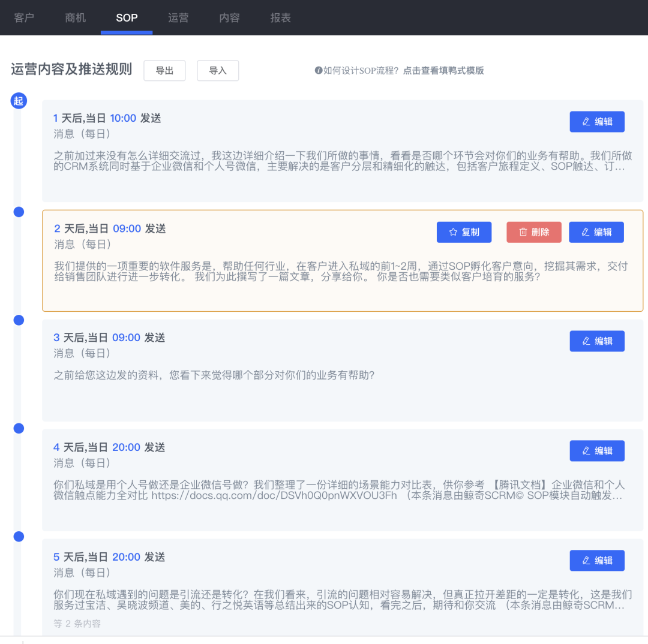Select timeline dot before 4 天后 card
This screenshot has width=648, height=644.
[19, 428]
